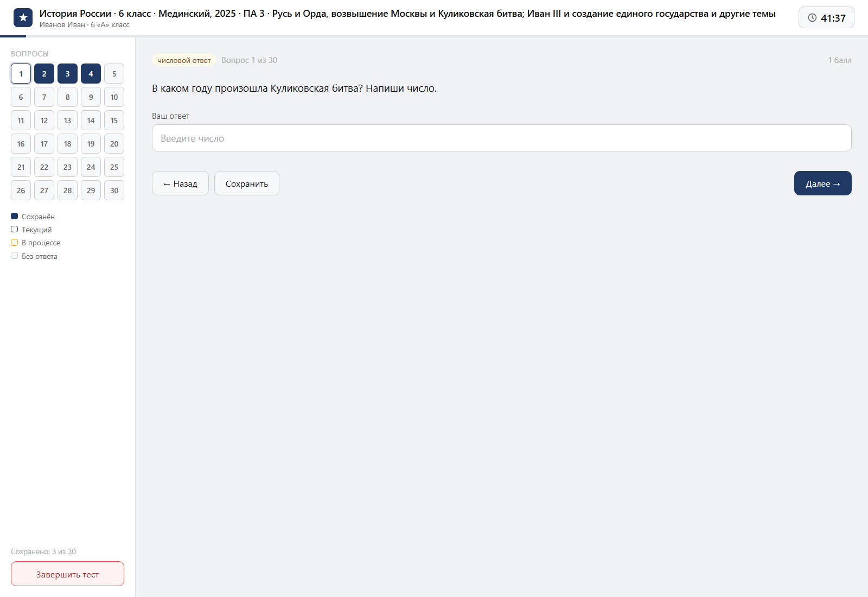Select question 17
Viewport: 868px width, 597px height.
point(44,144)
